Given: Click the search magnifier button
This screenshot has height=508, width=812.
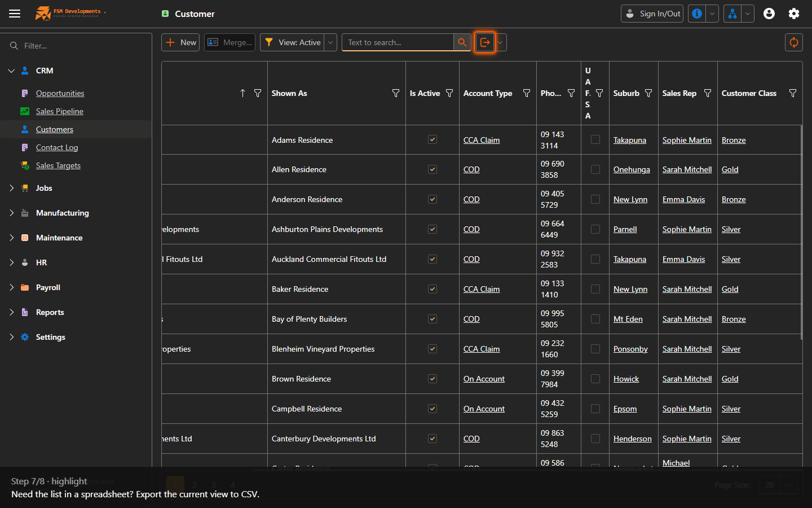Looking at the screenshot, I should pyautogui.click(x=462, y=42).
